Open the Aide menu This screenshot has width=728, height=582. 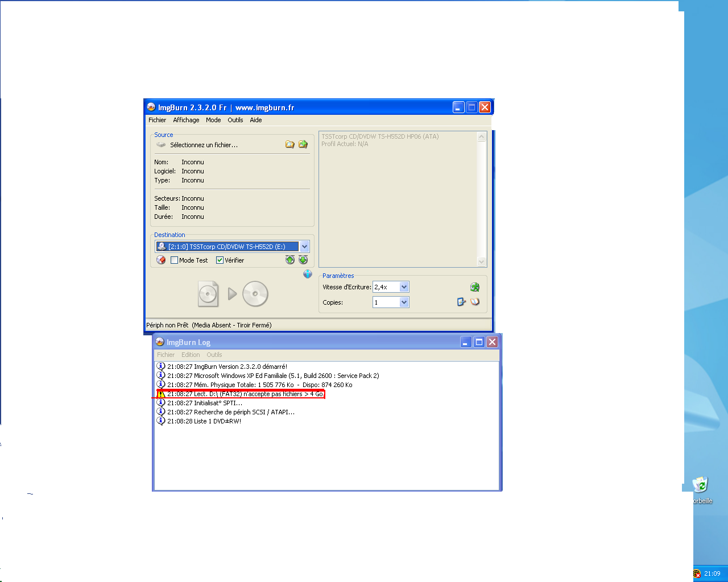[256, 120]
